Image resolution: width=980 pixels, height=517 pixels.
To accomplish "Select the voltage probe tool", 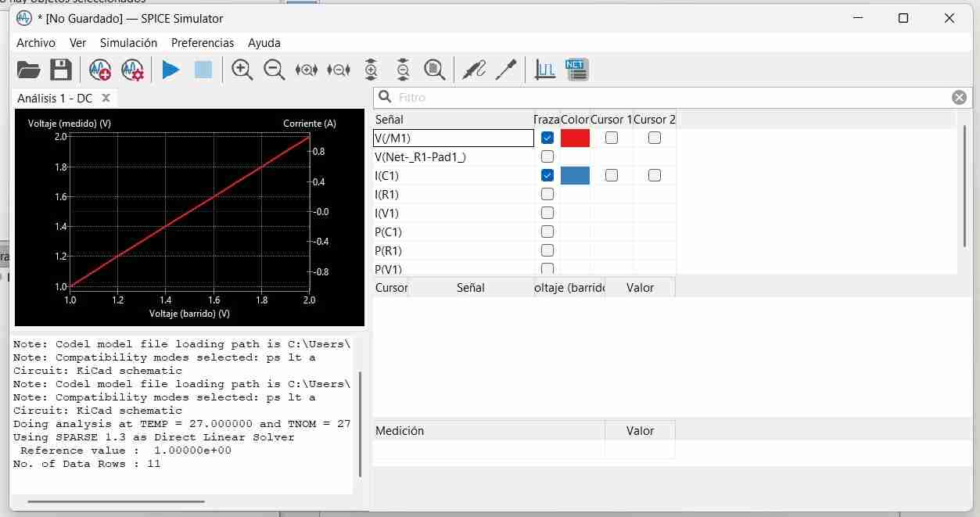I will click(x=475, y=70).
